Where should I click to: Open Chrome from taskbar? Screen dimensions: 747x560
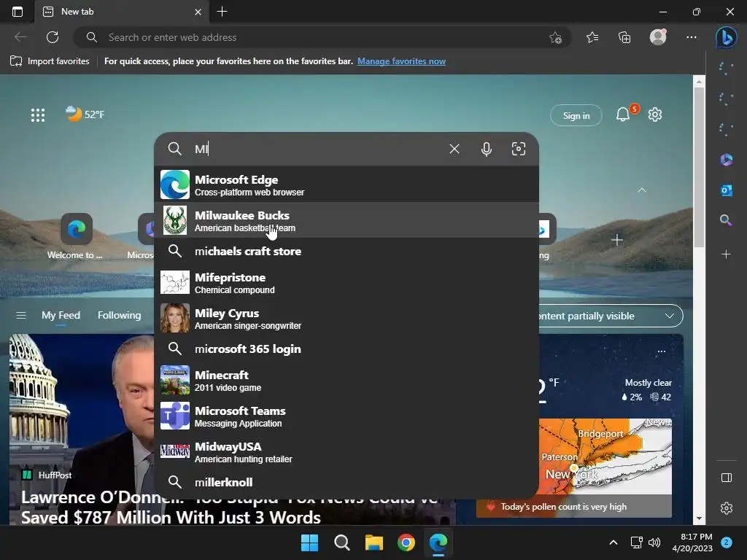click(406, 542)
